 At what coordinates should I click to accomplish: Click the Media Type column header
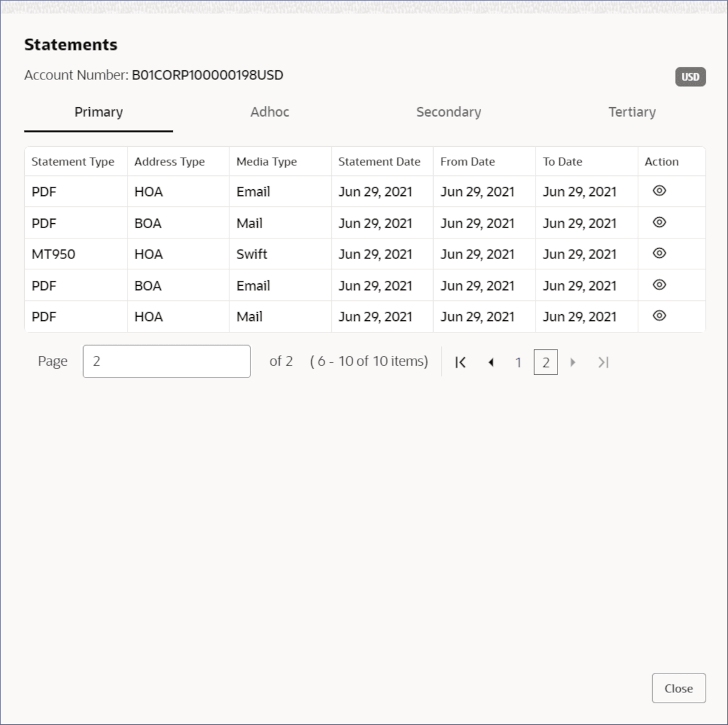(266, 162)
